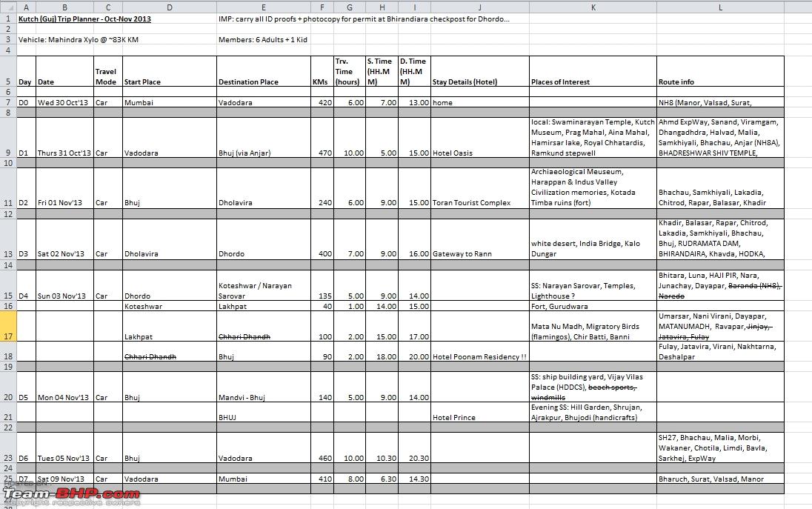Click cell 'Members: 6 Adults + 1 Kid'
Viewport: 812px width, 509px height.
coord(262,40)
